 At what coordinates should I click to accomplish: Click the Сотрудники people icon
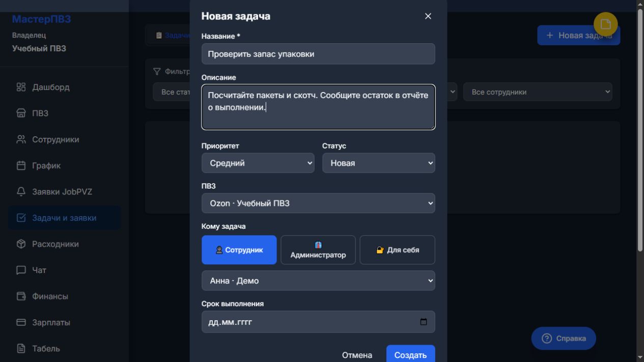pos(21,139)
